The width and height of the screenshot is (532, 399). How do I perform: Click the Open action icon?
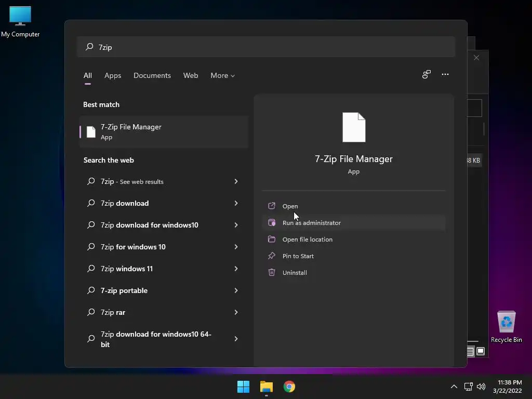click(x=271, y=206)
